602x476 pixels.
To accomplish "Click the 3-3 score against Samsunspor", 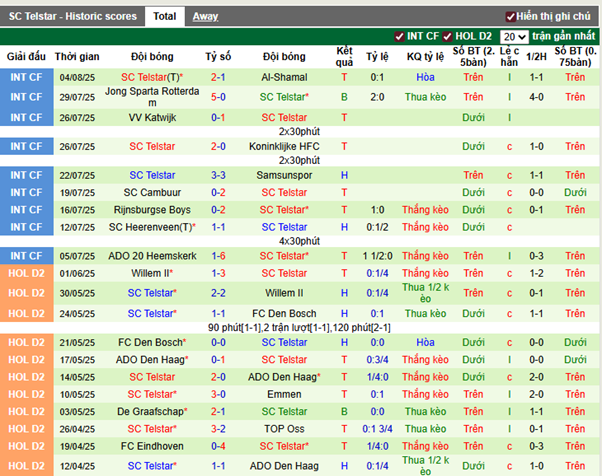I will (x=218, y=175).
